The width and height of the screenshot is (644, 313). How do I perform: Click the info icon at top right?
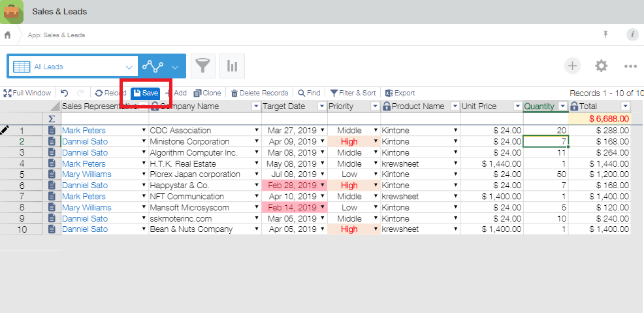[x=632, y=35]
